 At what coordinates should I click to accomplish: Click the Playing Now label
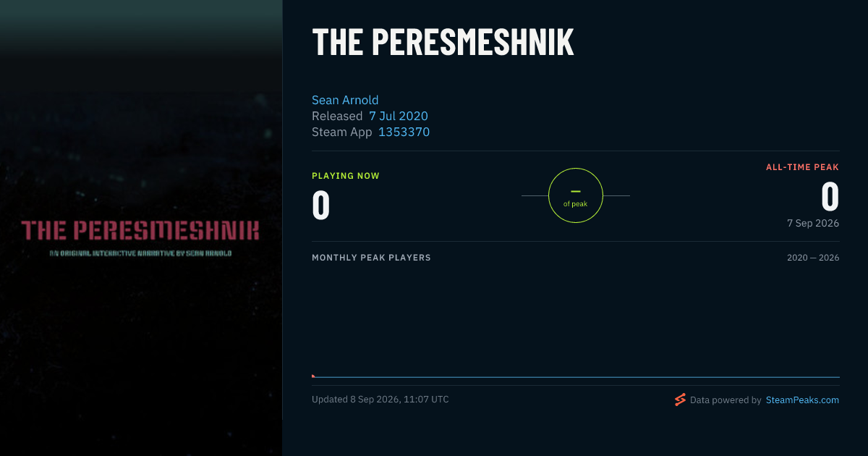[346, 176]
